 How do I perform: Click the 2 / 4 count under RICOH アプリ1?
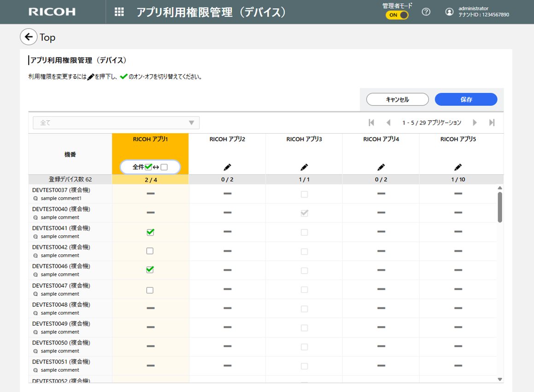pyautogui.click(x=151, y=180)
